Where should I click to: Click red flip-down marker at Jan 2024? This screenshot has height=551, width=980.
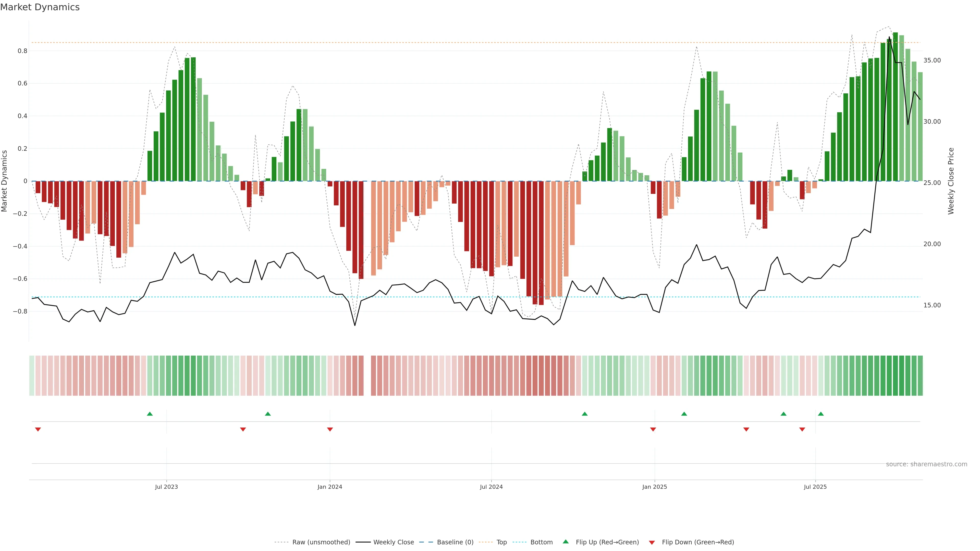[330, 429]
